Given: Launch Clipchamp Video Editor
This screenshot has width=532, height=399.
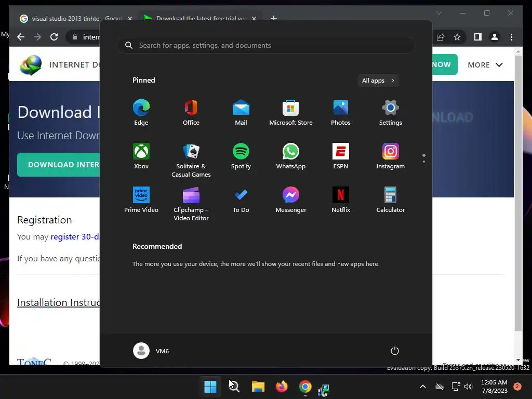Looking at the screenshot, I should 191,204.
